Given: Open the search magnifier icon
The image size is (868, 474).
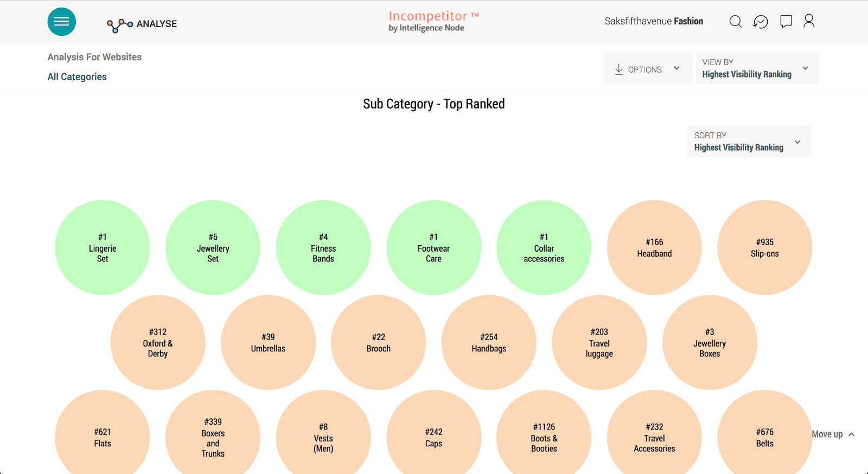Looking at the screenshot, I should [x=735, y=21].
